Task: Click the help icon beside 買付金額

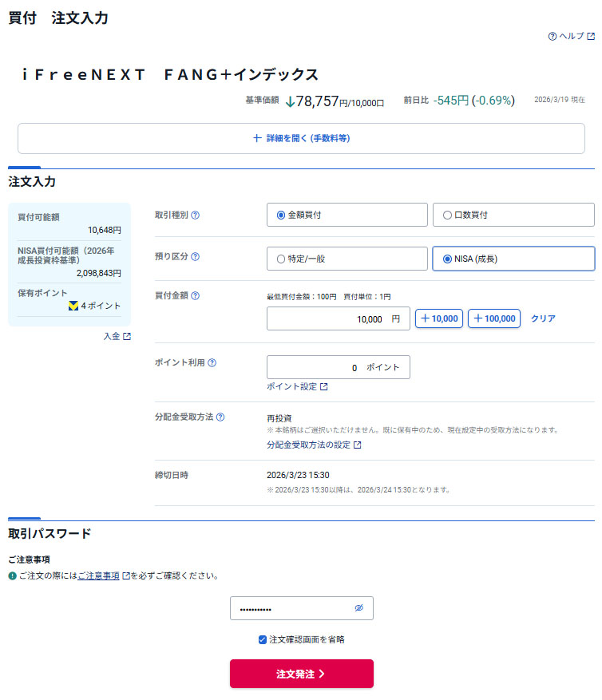Action: (x=196, y=295)
